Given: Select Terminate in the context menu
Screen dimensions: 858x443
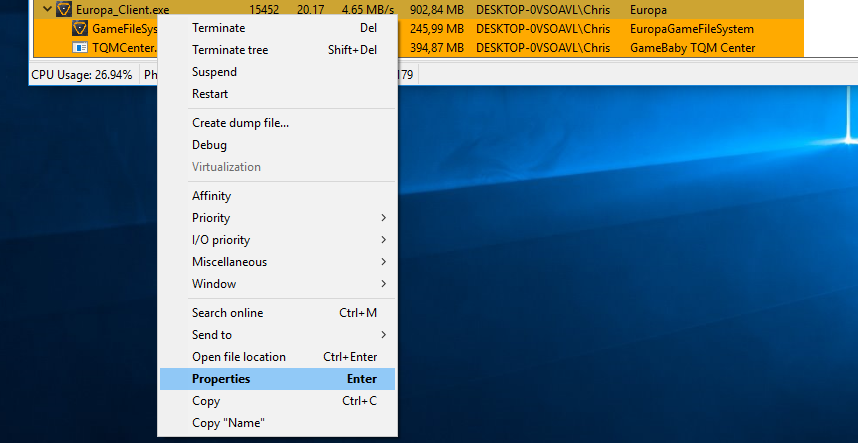Looking at the screenshot, I should (277, 28).
